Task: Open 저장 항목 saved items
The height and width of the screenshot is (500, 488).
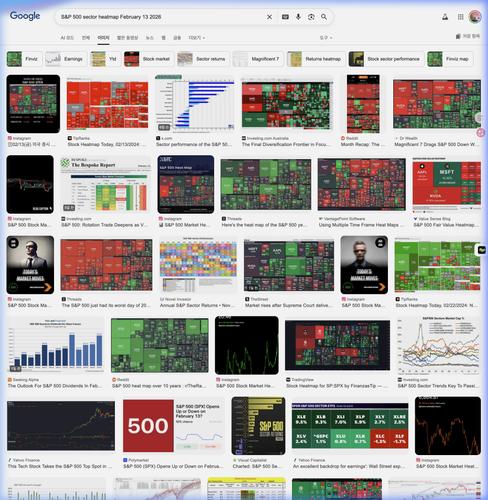Action: coord(468,36)
